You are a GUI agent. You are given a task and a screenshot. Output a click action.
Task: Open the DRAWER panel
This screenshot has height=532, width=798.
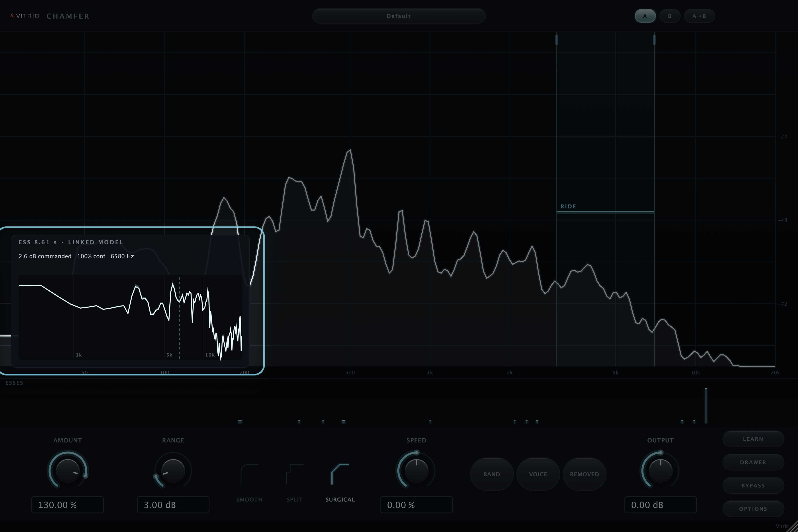coord(753,462)
